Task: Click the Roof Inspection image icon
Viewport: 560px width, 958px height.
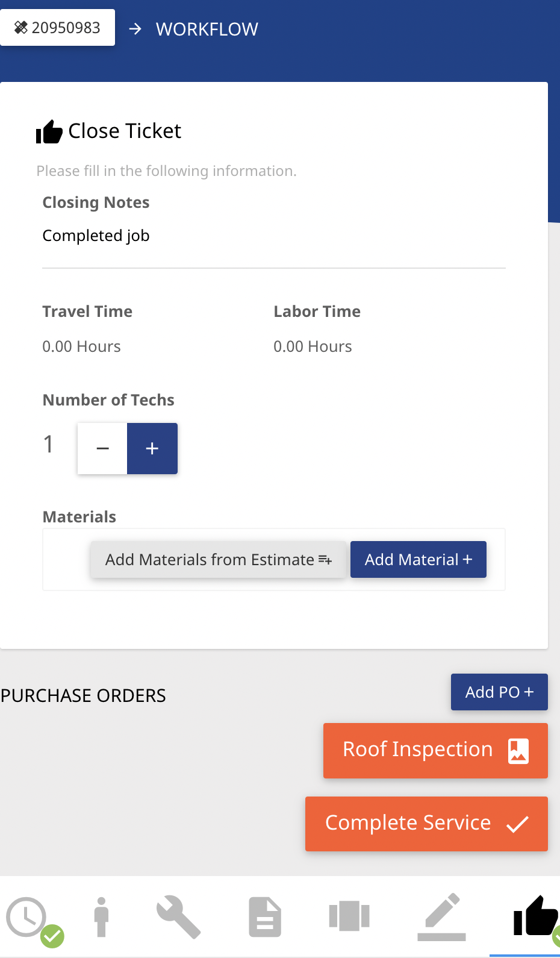Action: click(518, 751)
